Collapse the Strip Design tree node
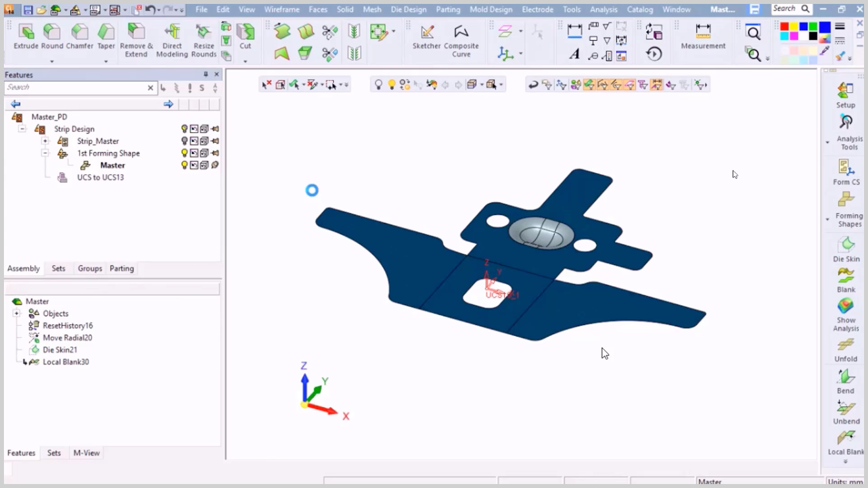Image resolution: width=868 pixels, height=488 pixels. 22,129
